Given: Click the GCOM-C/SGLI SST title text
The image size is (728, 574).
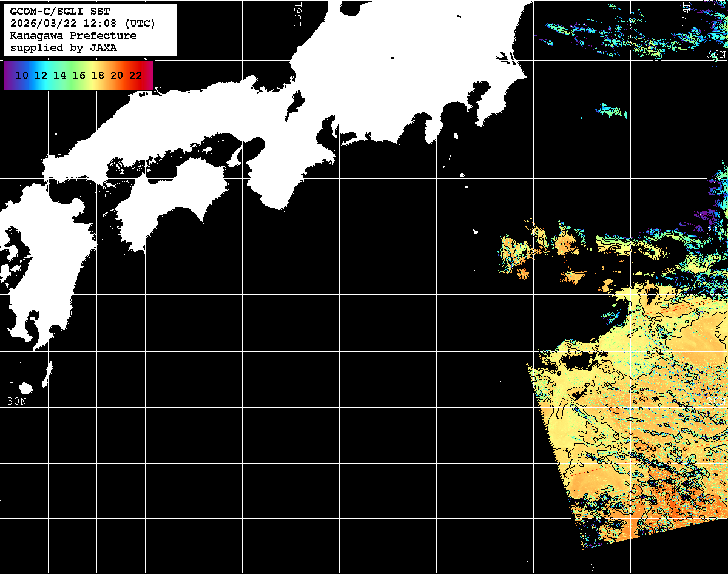Looking at the screenshot, I should (60, 12).
